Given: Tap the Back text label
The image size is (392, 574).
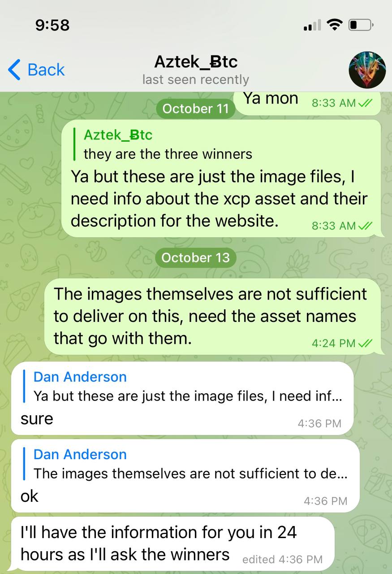Looking at the screenshot, I should tap(46, 70).
